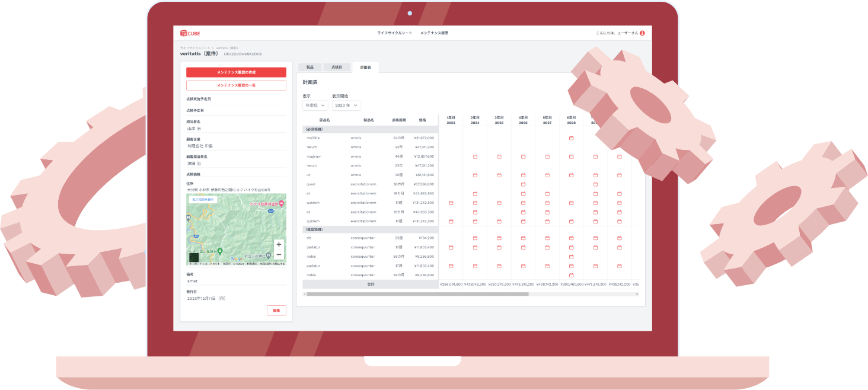
Task: Click the pink hotel pin on the map
Action: point(282,204)
